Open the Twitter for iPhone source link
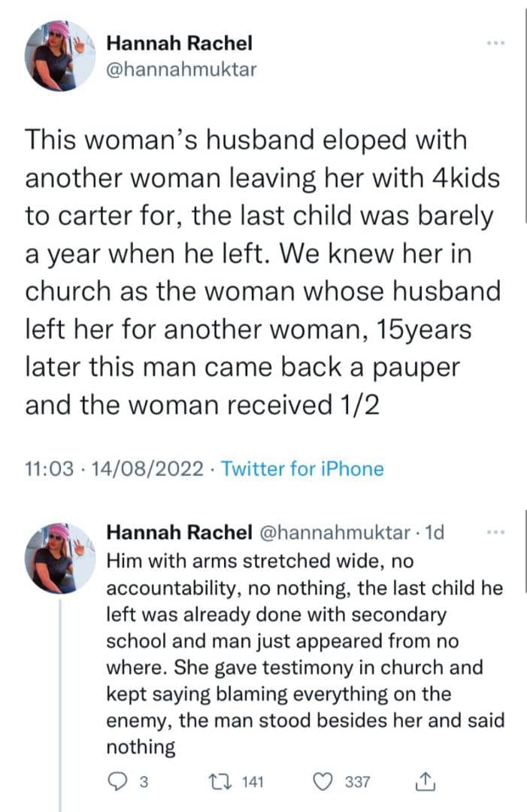The width and height of the screenshot is (527, 812). tap(303, 469)
